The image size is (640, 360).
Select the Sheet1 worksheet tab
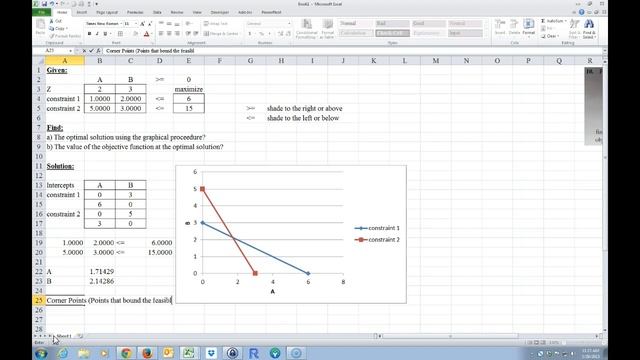64,336
